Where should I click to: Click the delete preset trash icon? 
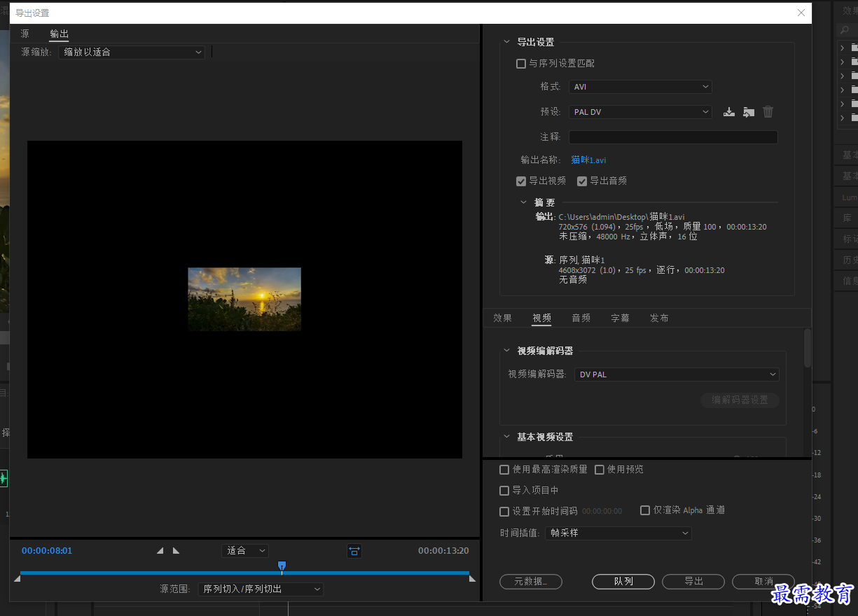click(x=768, y=112)
